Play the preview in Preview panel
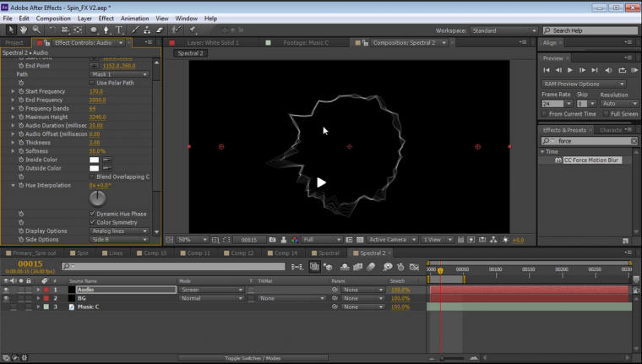The width and height of the screenshot is (642, 364). 570,70
